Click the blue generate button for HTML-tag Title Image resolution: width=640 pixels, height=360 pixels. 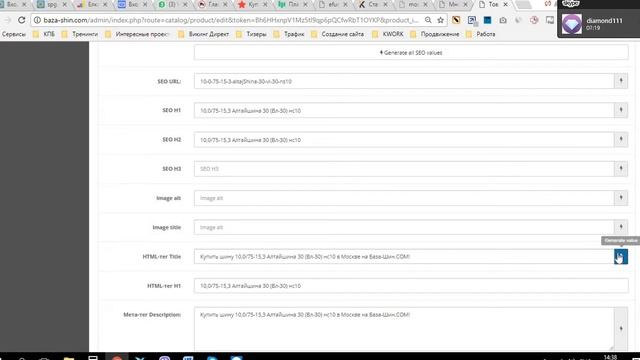(x=621, y=256)
